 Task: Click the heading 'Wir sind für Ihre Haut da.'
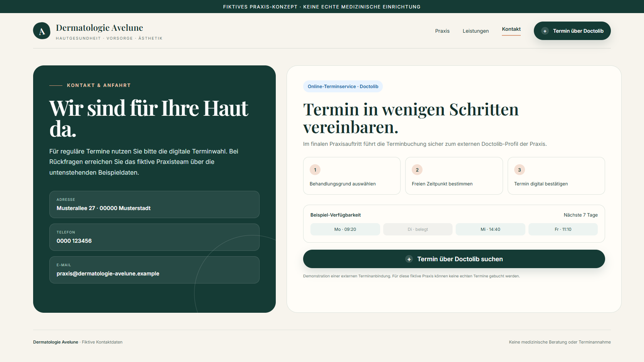pyautogui.click(x=149, y=118)
